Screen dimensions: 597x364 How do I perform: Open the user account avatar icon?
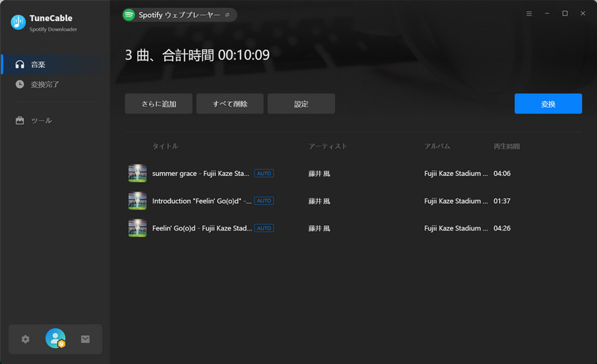[55, 338]
